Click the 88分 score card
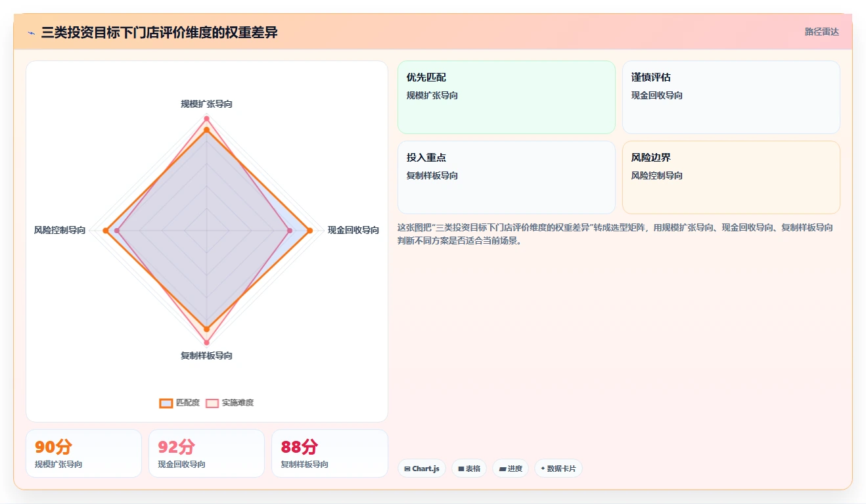Image resolution: width=866 pixels, height=504 pixels. point(330,453)
